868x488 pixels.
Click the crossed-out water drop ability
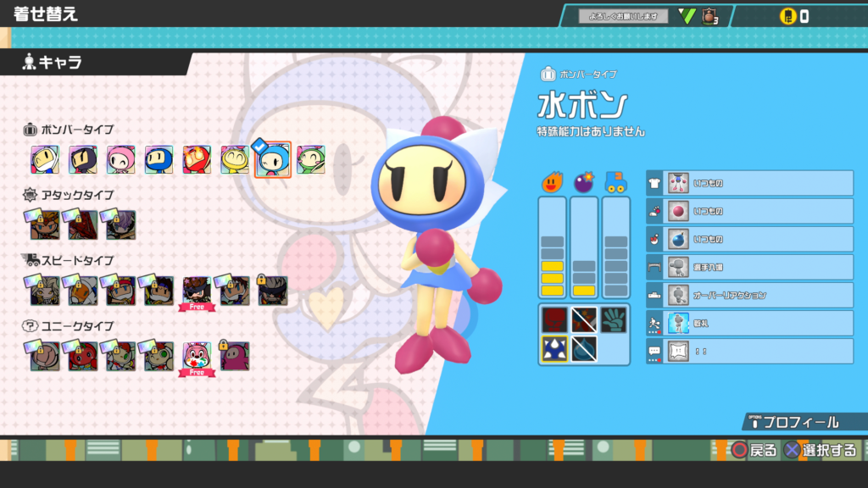[x=584, y=348]
